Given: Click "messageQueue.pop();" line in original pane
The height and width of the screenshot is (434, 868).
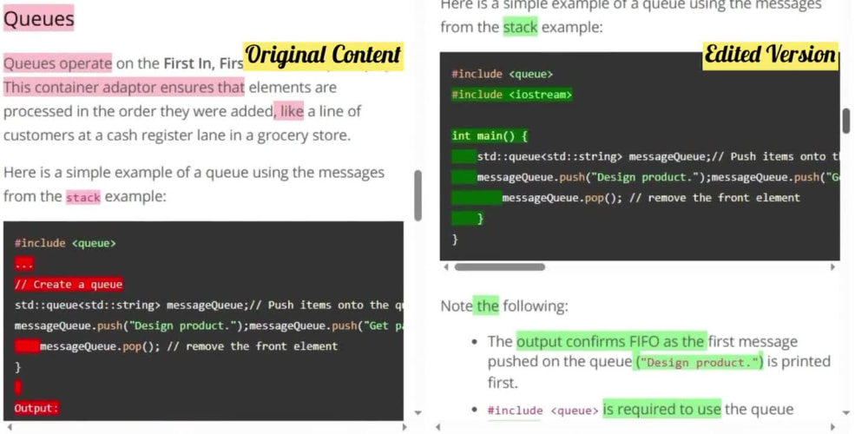Looking at the screenshot, I should click(176, 346).
